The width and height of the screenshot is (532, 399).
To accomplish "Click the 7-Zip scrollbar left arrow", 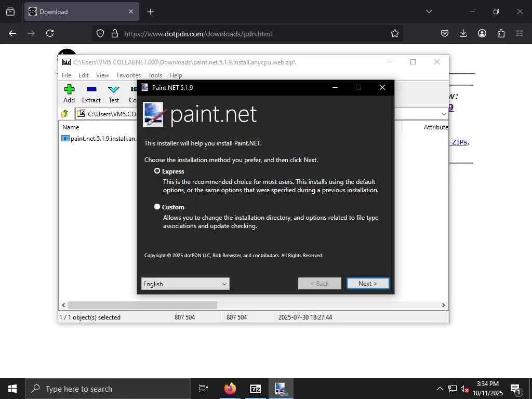I will pyautogui.click(x=63, y=305).
